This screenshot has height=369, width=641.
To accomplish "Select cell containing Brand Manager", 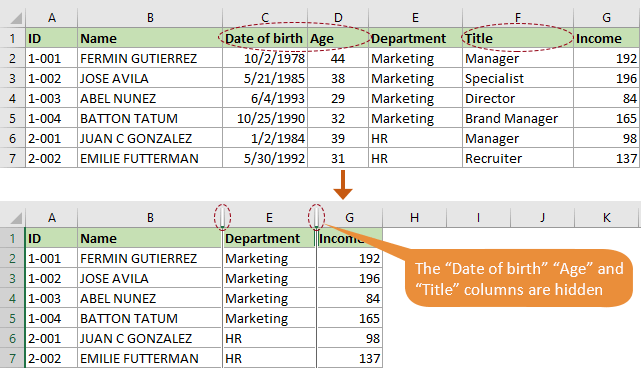I will tap(518, 119).
